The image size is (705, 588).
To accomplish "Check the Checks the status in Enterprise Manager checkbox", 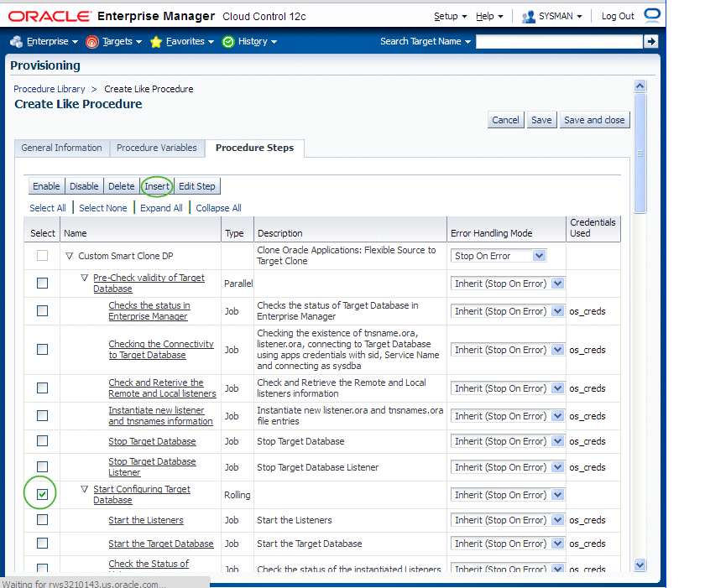I will (x=42, y=311).
